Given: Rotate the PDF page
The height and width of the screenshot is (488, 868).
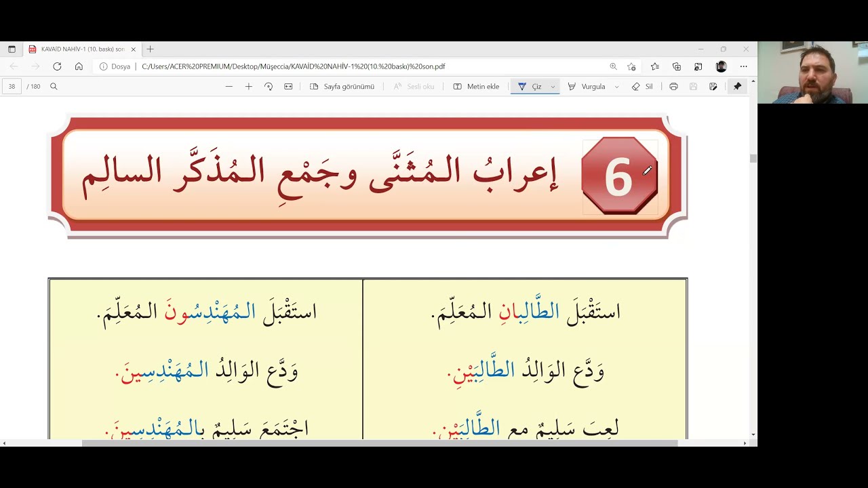Looking at the screenshot, I should [x=269, y=87].
